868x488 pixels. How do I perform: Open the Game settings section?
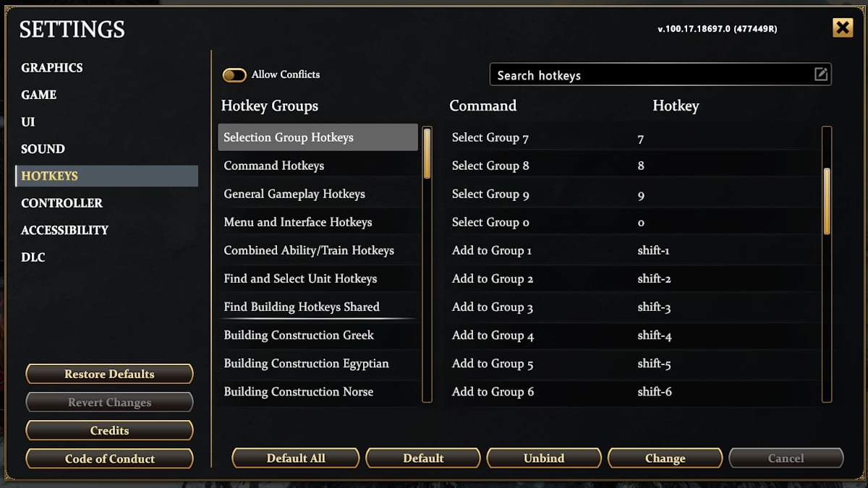click(x=38, y=95)
